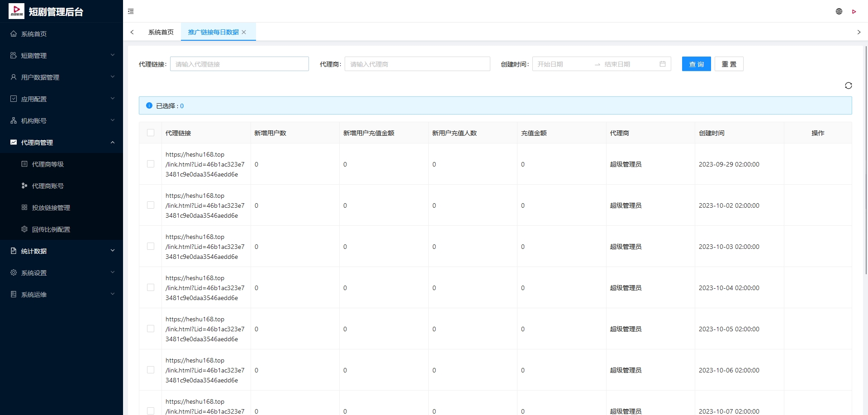Click the 机构账号 sidebar icon
This screenshot has height=415, width=868.
(14, 120)
